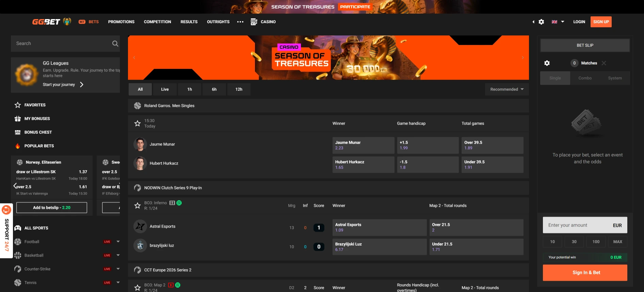This screenshot has width=644, height=292.
Task: Open the more menu dots in header
Action: pyautogui.click(x=240, y=22)
